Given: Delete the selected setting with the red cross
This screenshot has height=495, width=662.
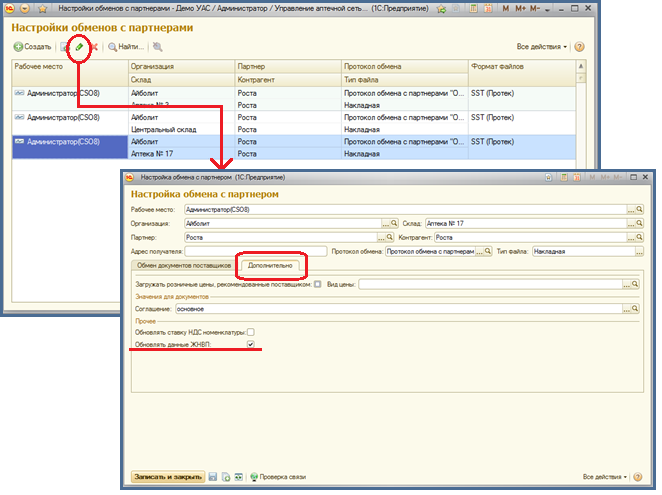Looking at the screenshot, I should [95, 47].
